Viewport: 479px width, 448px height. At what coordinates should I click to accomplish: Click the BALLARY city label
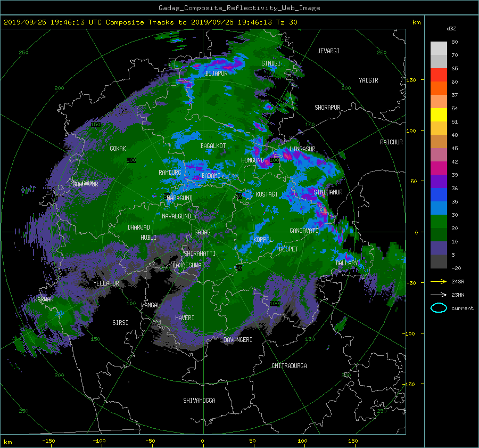(346, 263)
